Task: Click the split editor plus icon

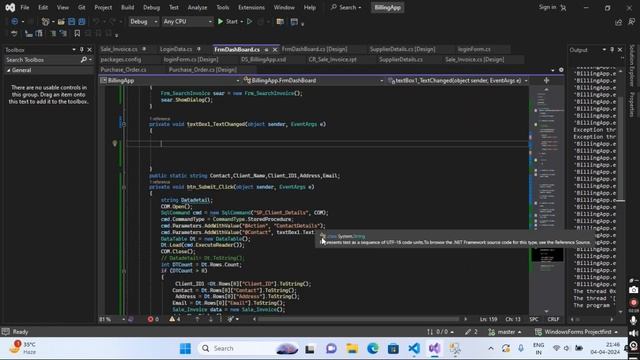Action: [546, 80]
